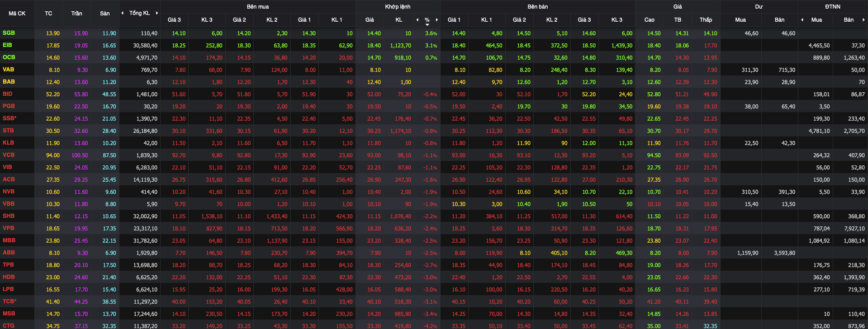The image size is (868, 329).
Task: Open the MSB stock ticker
Action: point(9,314)
